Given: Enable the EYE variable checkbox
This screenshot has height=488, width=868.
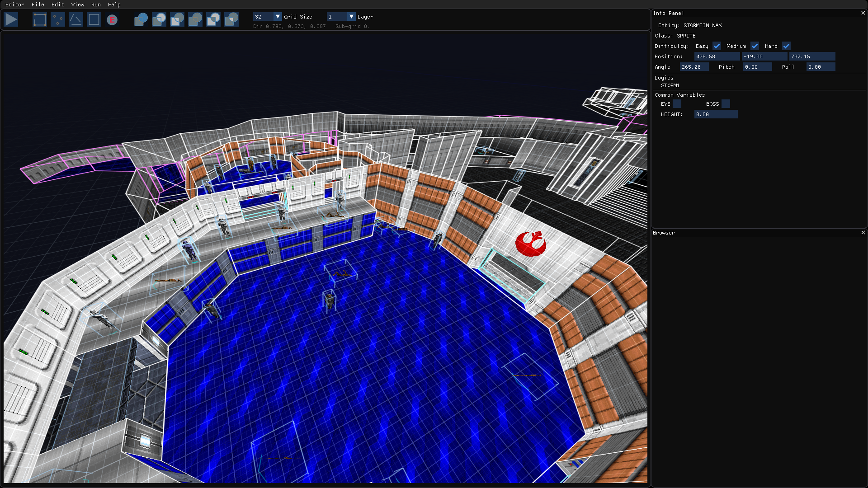Looking at the screenshot, I should click(x=677, y=104).
